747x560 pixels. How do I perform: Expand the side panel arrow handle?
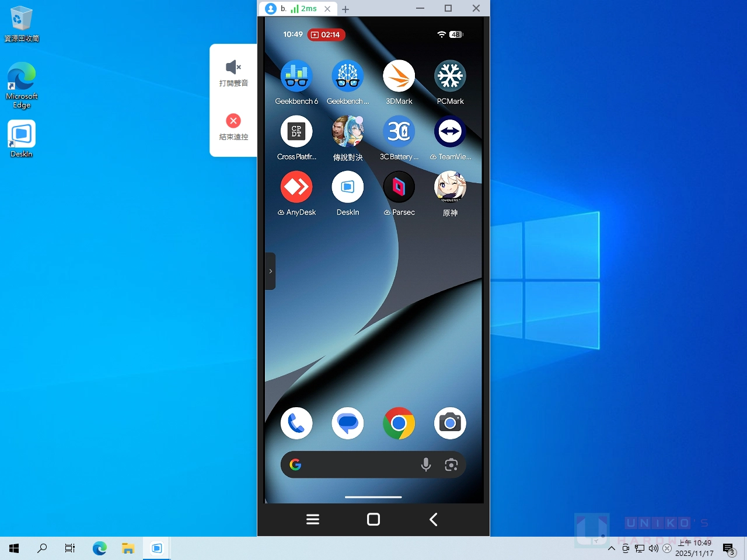click(270, 271)
